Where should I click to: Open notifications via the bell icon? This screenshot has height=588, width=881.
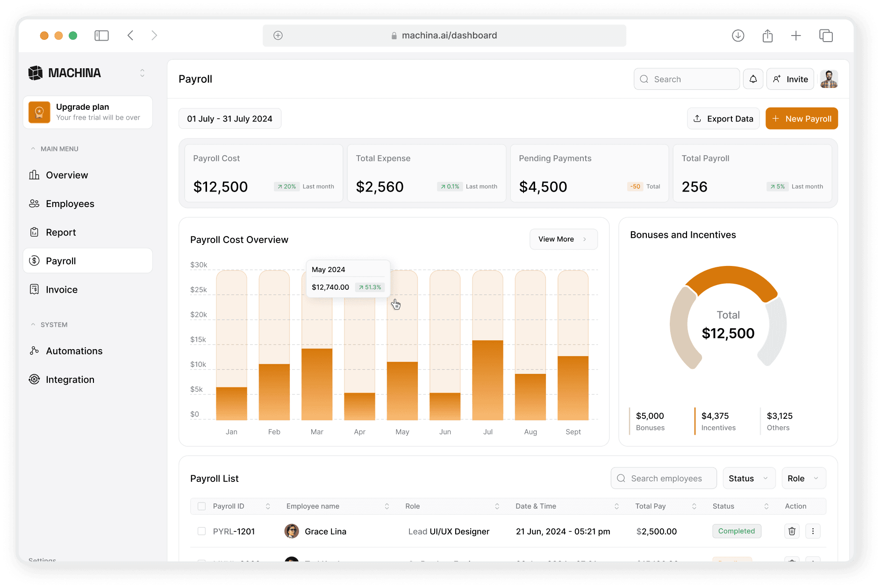coord(753,79)
